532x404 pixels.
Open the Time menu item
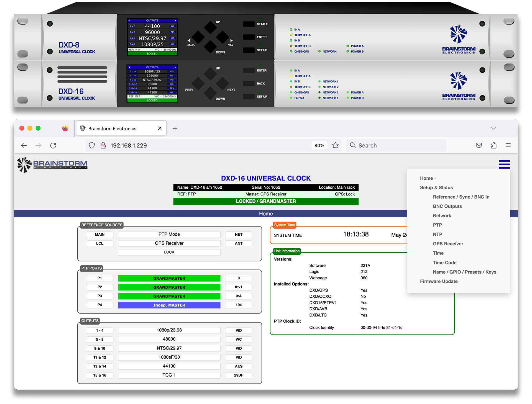438,253
